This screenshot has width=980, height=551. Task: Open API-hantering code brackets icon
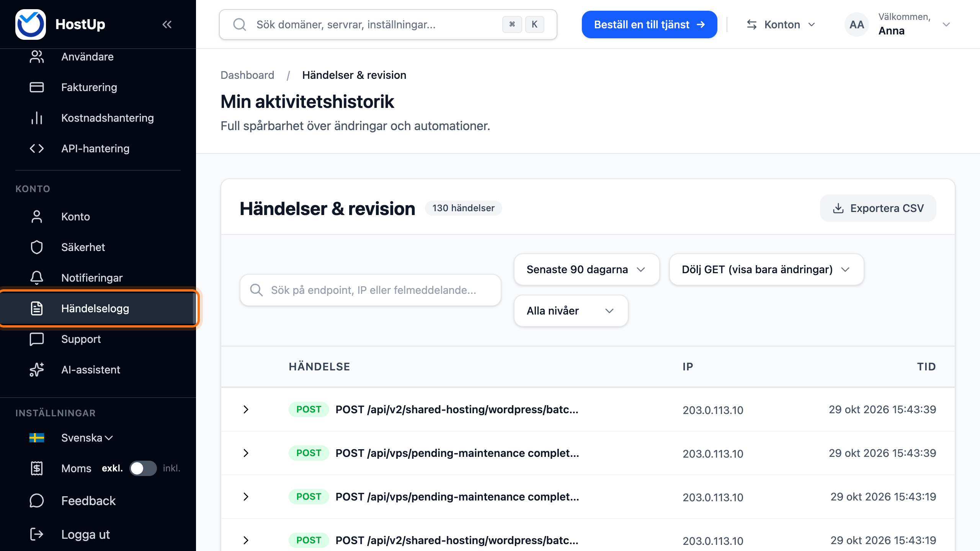click(37, 148)
